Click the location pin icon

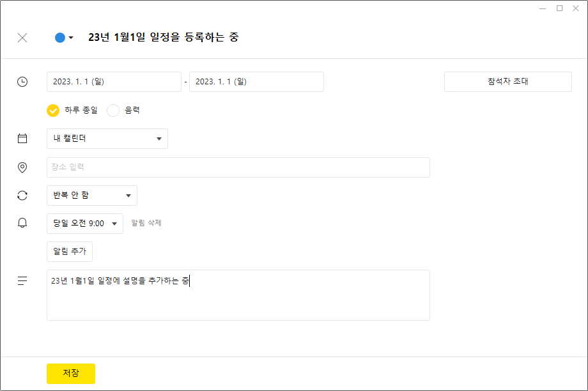22,167
